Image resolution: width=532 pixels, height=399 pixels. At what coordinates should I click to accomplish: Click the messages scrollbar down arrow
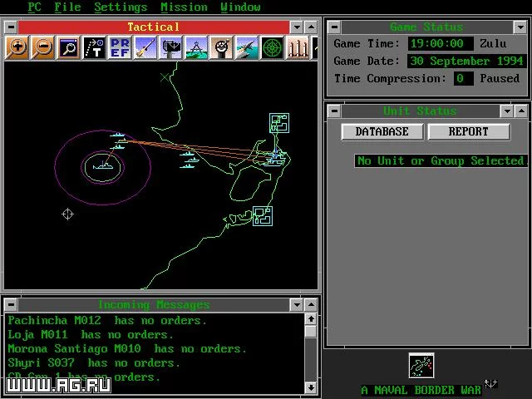coord(311,387)
